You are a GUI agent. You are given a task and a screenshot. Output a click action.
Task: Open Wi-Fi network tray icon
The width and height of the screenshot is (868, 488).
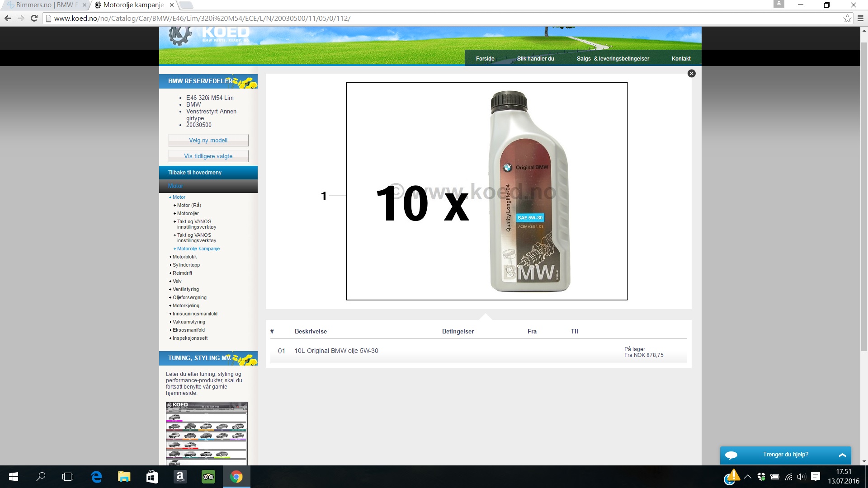coord(789,477)
